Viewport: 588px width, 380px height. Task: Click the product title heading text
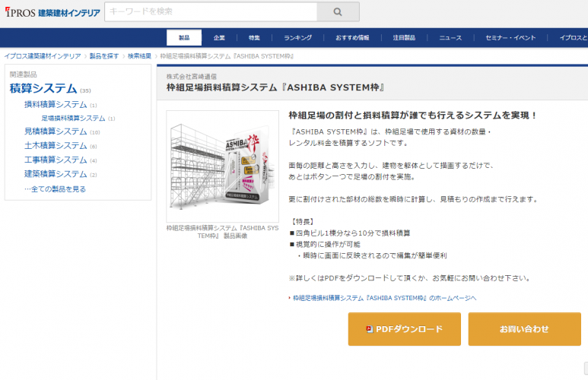(x=275, y=87)
